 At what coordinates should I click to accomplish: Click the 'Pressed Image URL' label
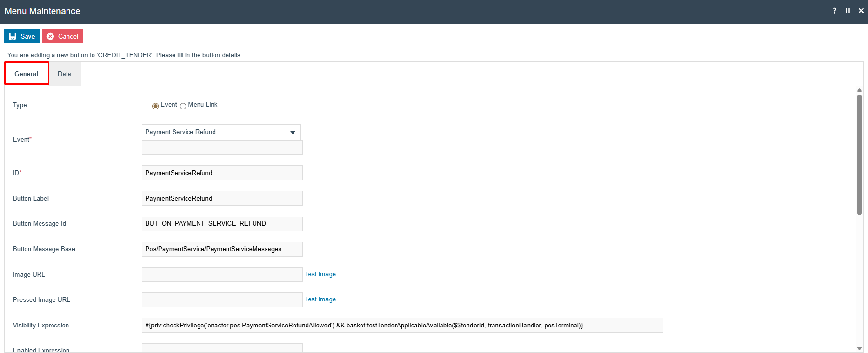point(41,299)
